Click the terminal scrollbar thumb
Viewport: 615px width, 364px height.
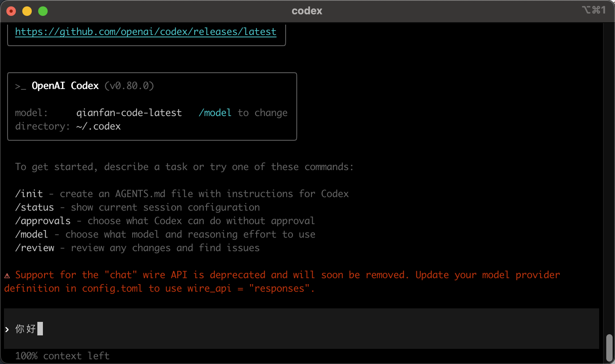tap(609, 348)
